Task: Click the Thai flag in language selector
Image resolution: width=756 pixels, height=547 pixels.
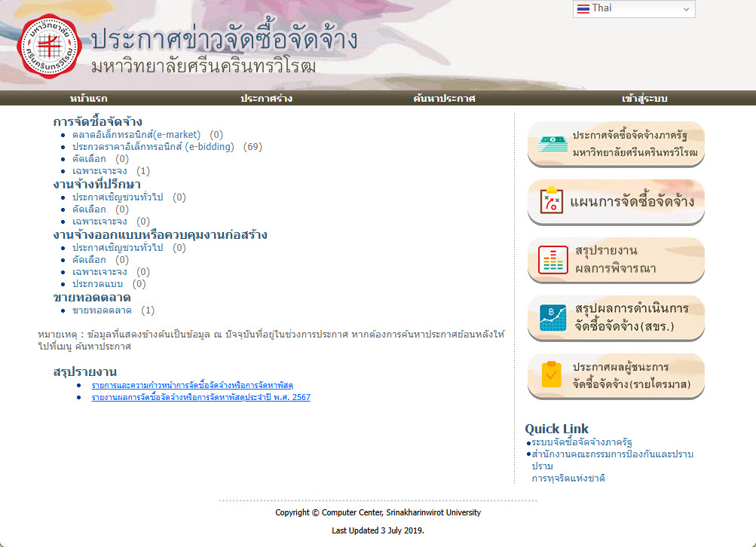Action: (x=583, y=8)
